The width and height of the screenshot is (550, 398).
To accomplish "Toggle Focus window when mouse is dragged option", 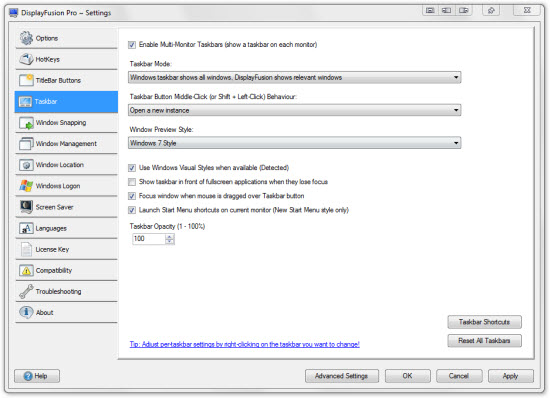I will [x=132, y=196].
